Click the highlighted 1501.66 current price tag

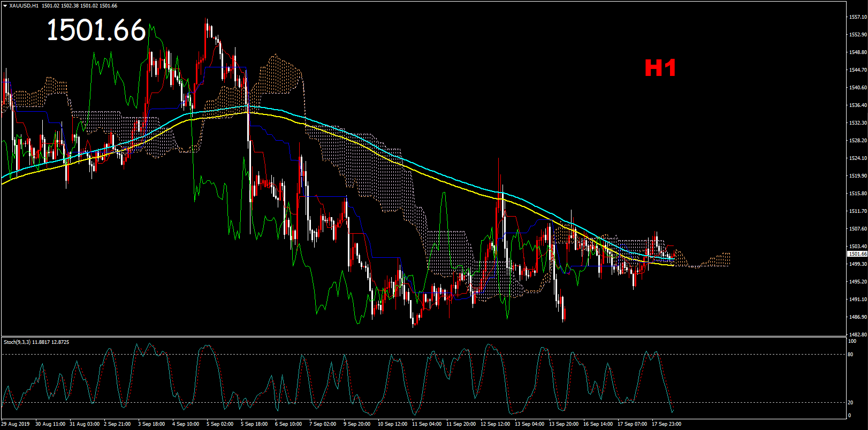(x=858, y=254)
